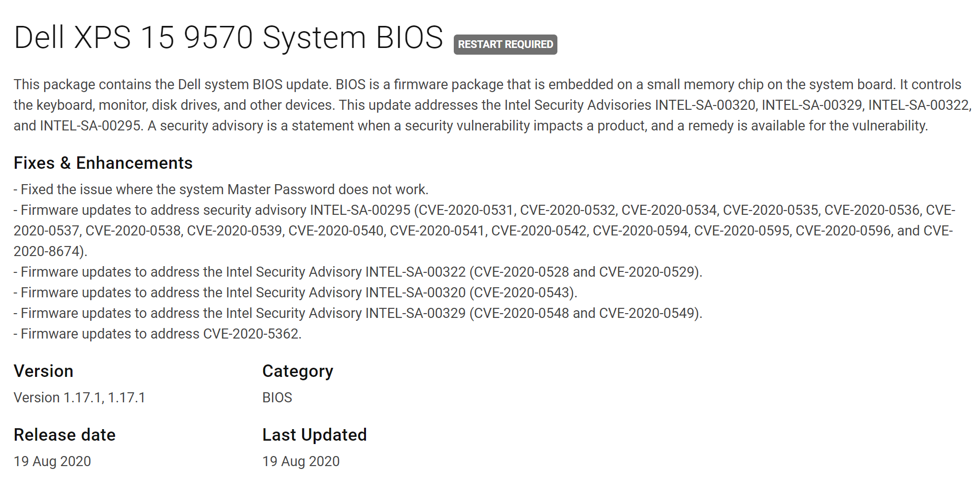Click the CVE-2020-5362 firmware update line
The image size is (980, 480).
pyautogui.click(x=157, y=334)
